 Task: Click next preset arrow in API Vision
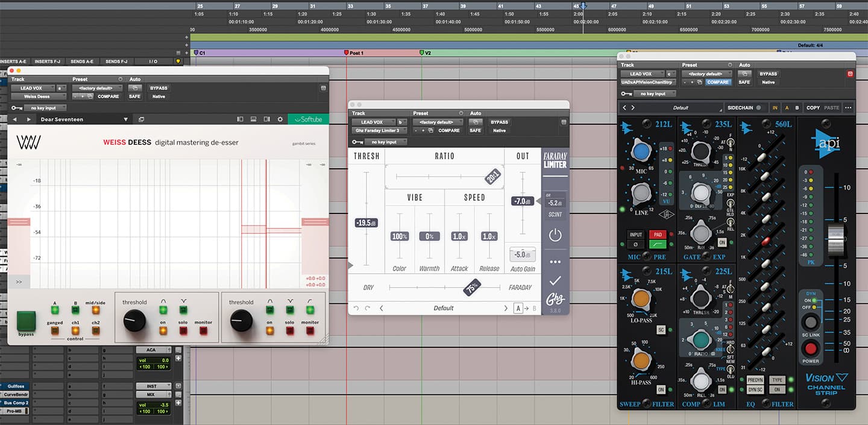tap(633, 108)
